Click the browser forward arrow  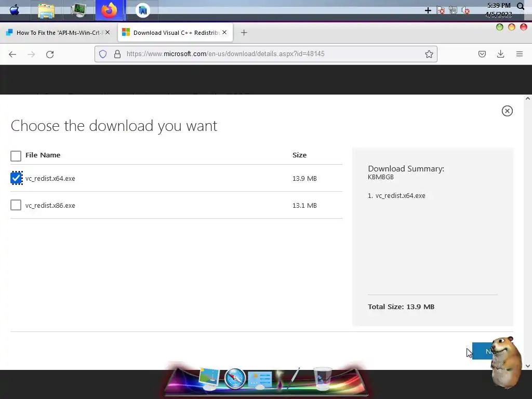31,54
